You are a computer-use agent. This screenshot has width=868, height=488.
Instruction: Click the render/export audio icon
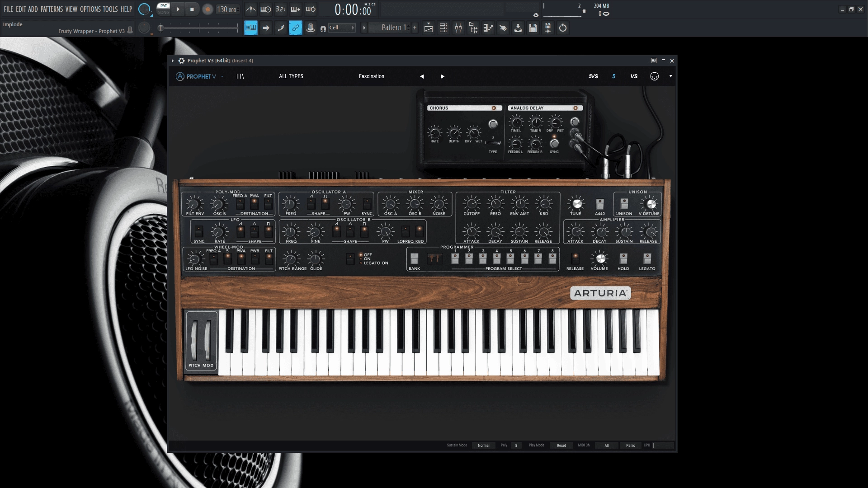[548, 28]
